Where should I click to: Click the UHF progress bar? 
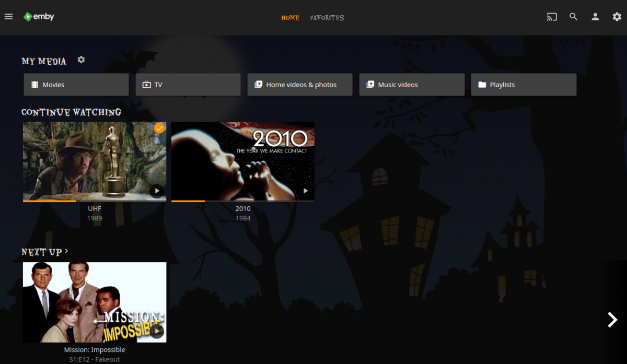tap(95, 201)
